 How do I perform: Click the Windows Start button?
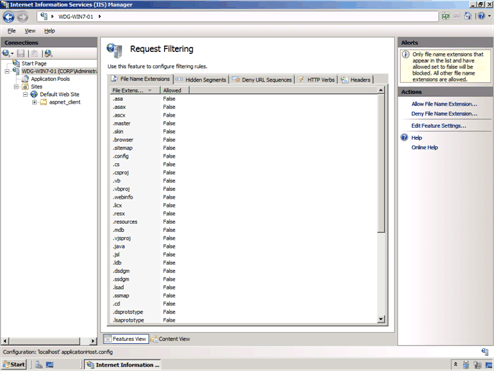click(14, 365)
